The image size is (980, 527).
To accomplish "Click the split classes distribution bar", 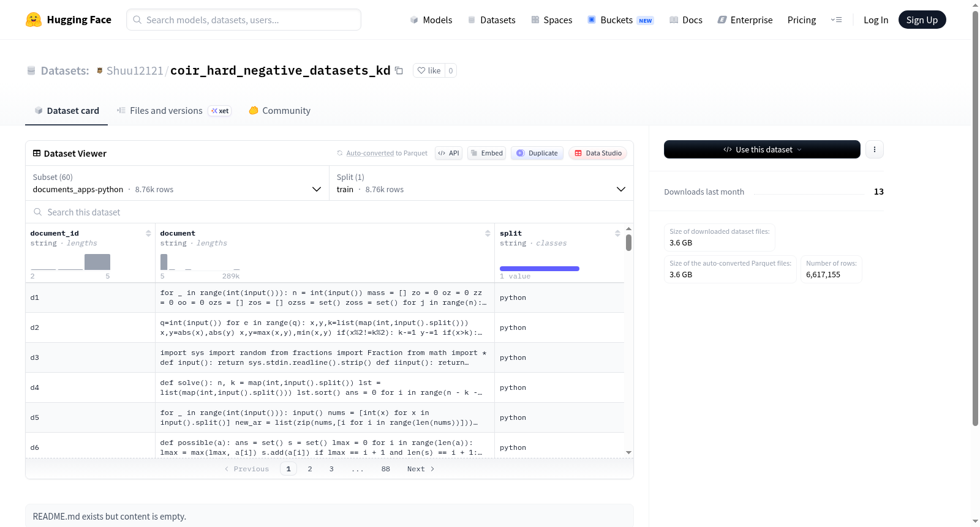I will 540,269.
